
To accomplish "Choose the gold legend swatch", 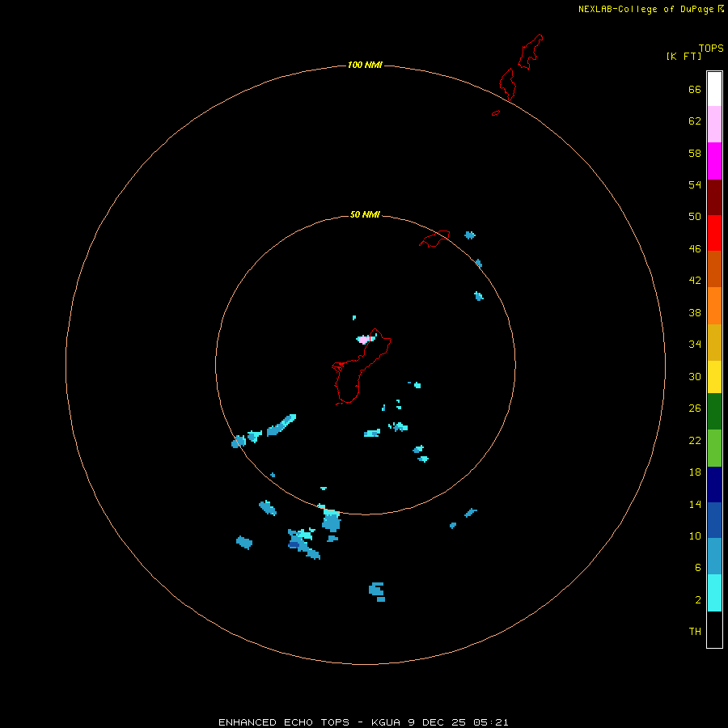I will click(714, 342).
